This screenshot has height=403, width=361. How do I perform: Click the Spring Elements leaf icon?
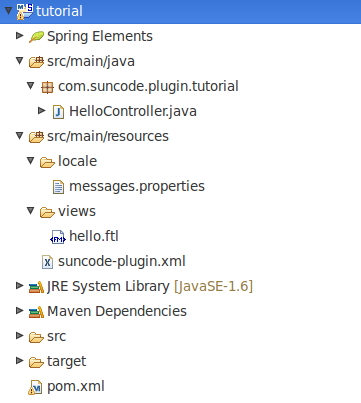point(36,36)
